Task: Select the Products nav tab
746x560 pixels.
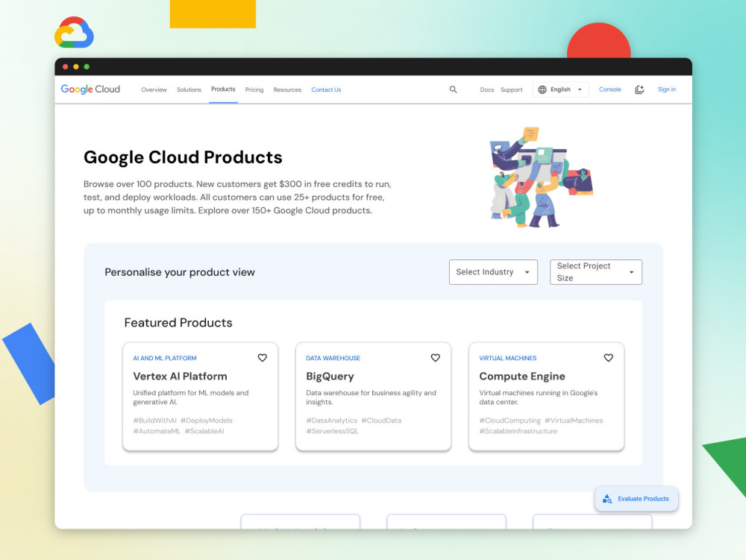Action: 223,89
